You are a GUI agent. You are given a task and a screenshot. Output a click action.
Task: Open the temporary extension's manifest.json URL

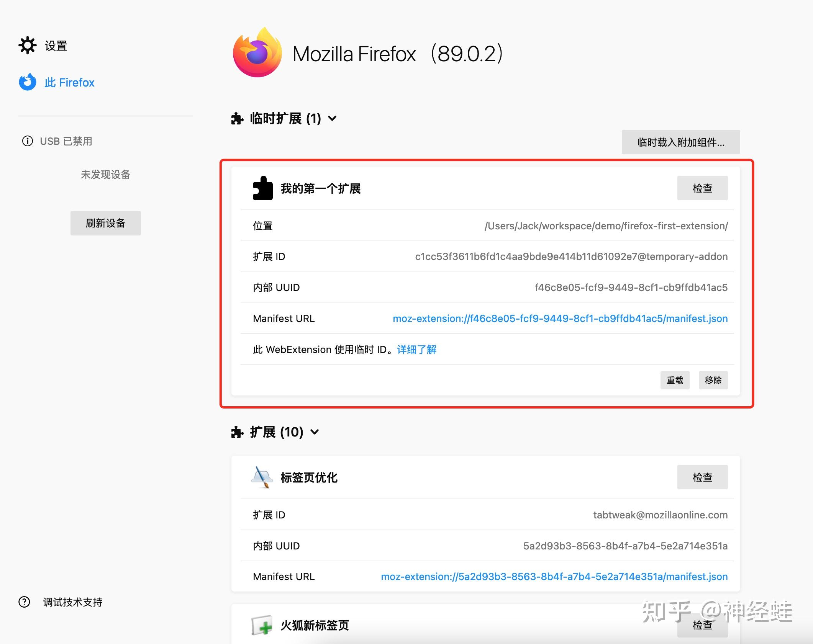click(x=560, y=319)
